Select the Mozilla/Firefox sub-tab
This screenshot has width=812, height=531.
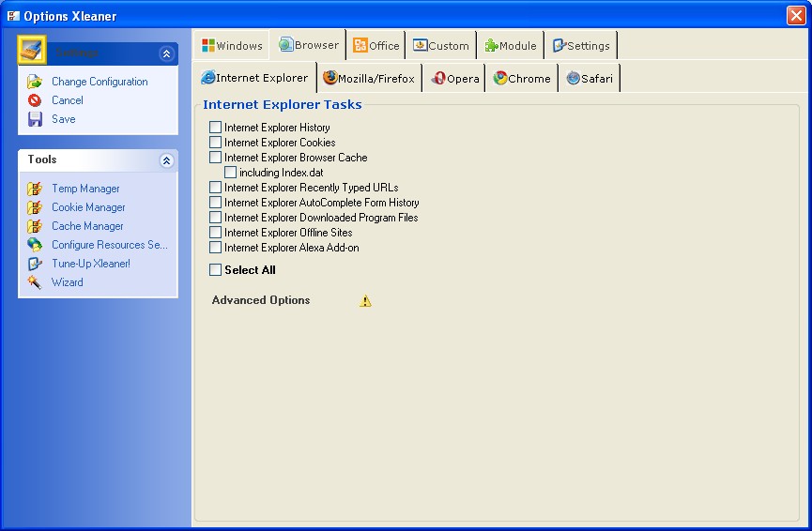click(x=369, y=78)
